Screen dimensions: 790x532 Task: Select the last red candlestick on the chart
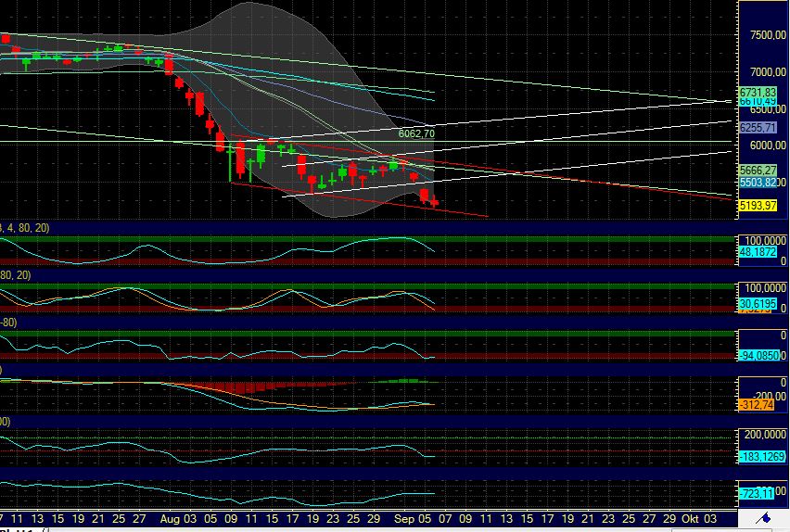pos(434,202)
